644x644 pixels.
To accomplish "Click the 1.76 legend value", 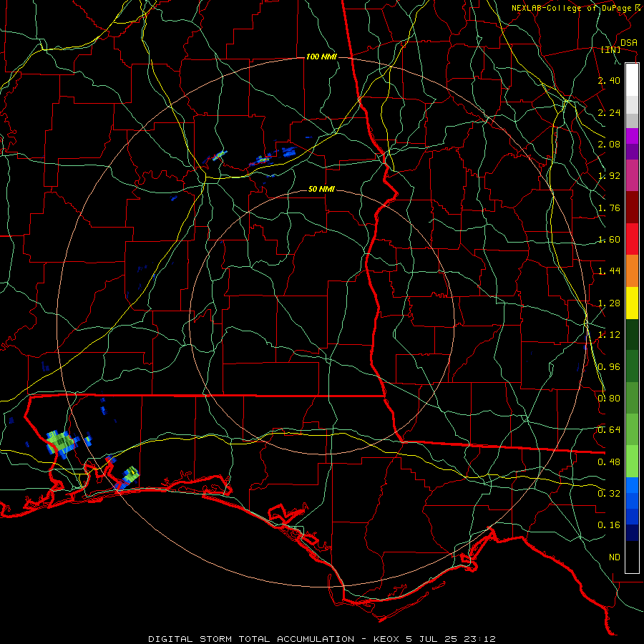I will (x=609, y=208).
